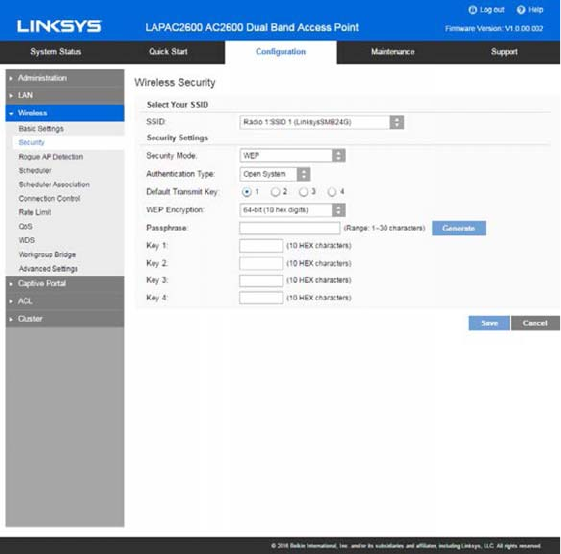Click the Key 3 input field
The height and width of the screenshot is (554, 561).
click(x=261, y=281)
